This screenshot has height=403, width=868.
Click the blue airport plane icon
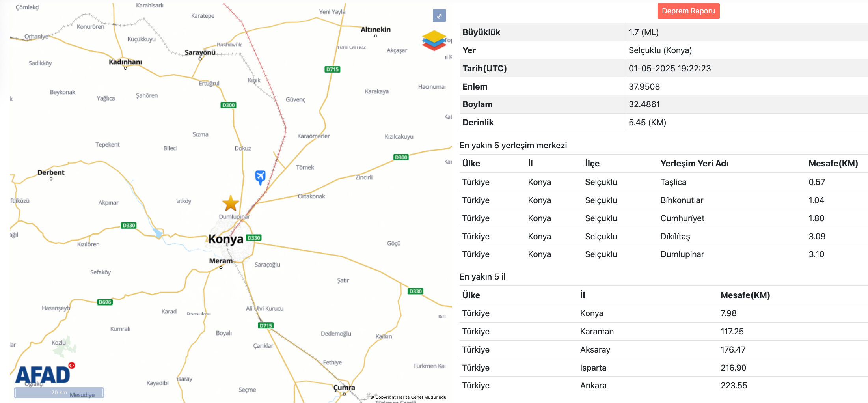tap(260, 177)
